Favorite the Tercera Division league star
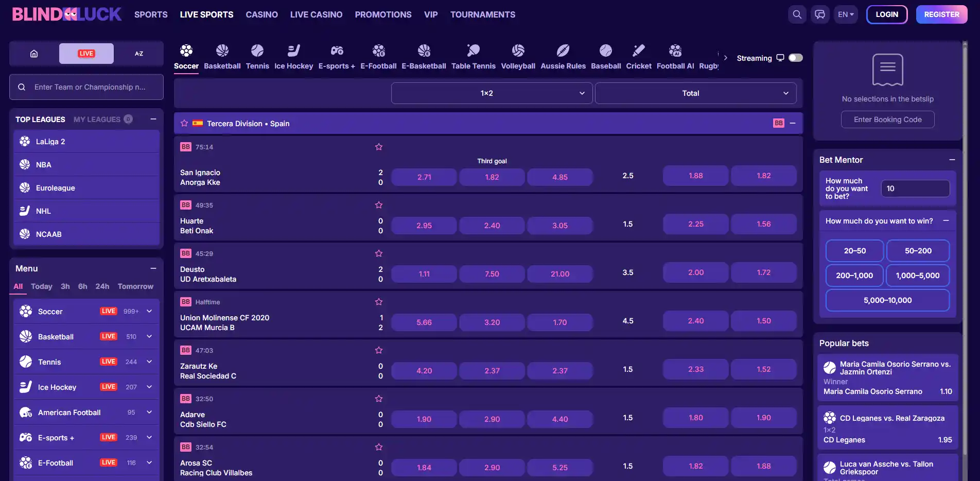Image resolution: width=980 pixels, height=481 pixels. pyautogui.click(x=184, y=124)
